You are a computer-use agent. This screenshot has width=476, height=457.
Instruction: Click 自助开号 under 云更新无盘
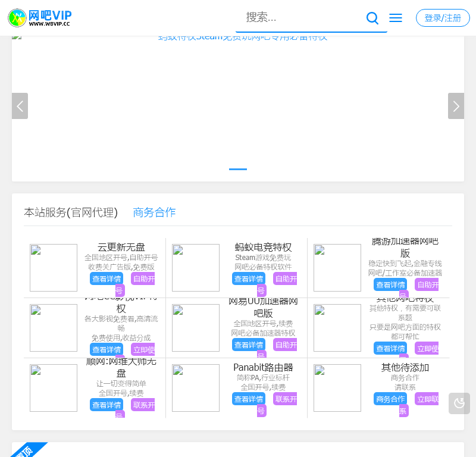tap(144, 278)
